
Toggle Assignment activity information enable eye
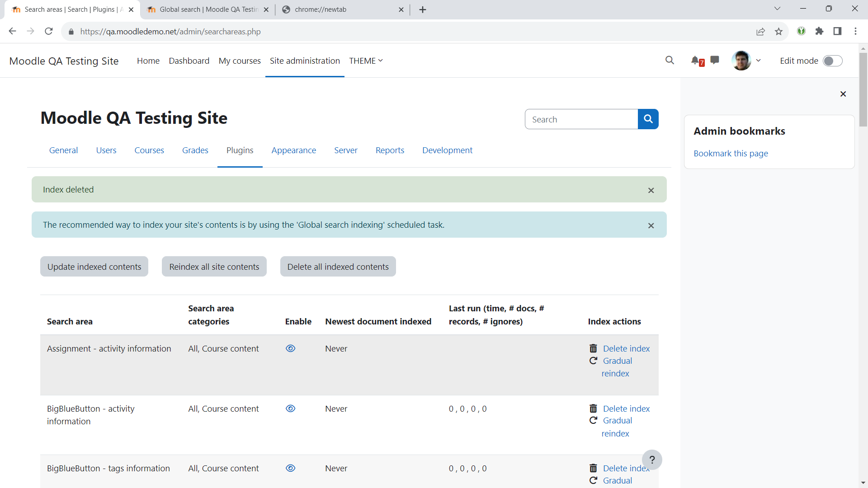[x=291, y=348]
